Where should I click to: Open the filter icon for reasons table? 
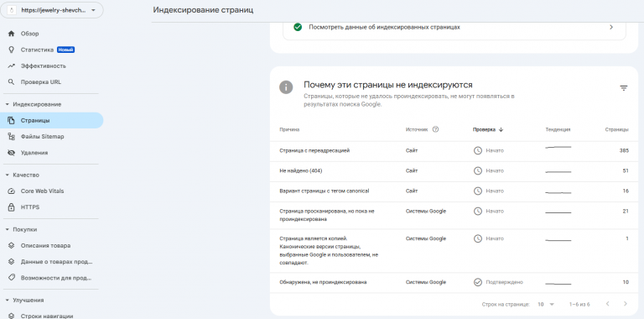[624, 88]
